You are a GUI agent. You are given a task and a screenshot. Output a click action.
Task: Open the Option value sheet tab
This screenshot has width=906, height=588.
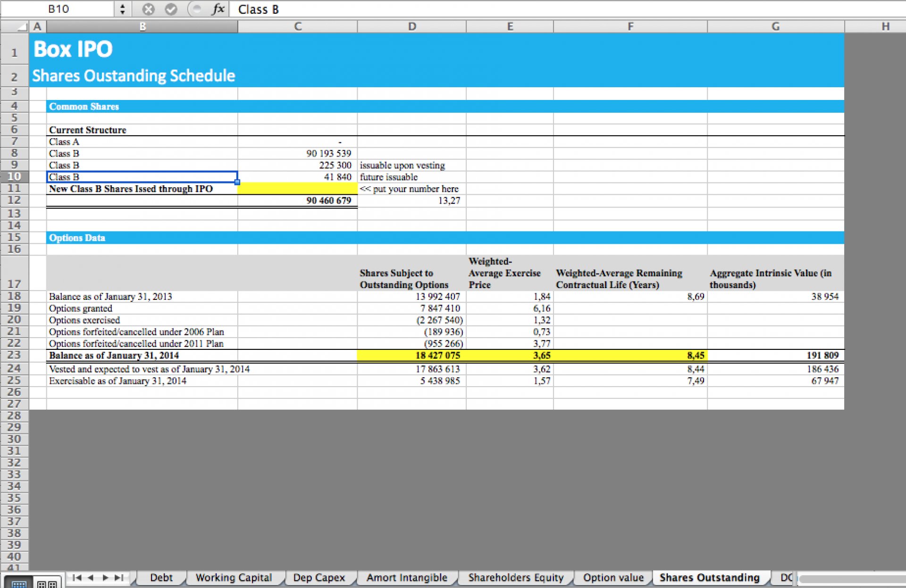click(x=613, y=578)
